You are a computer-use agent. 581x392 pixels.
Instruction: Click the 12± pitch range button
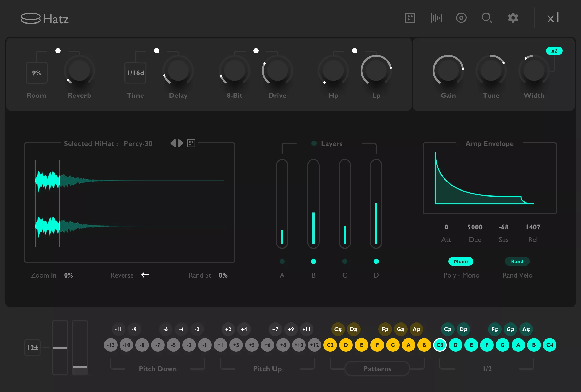32,348
